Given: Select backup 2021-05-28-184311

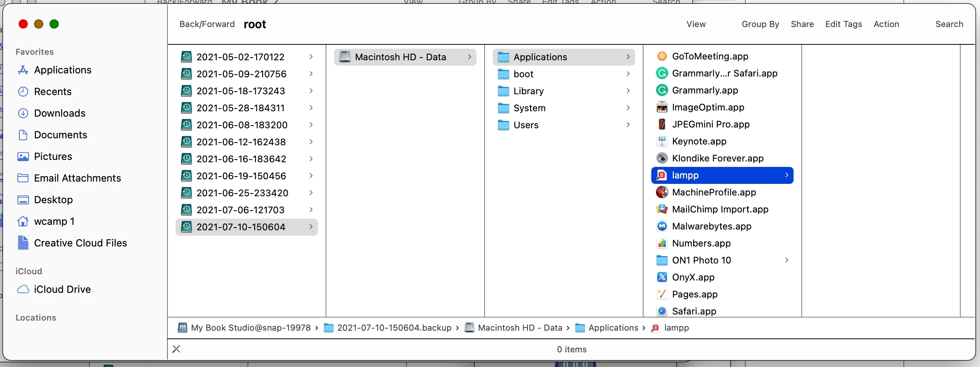Looking at the screenshot, I should coord(247,108).
